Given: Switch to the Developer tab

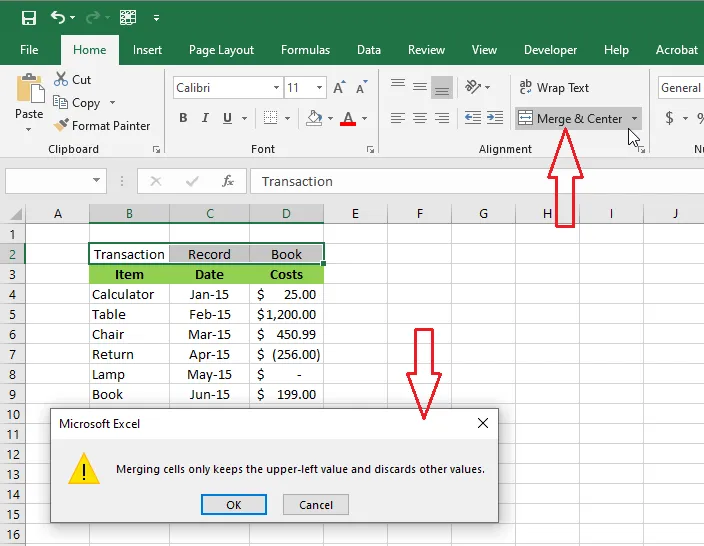Looking at the screenshot, I should pos(550,50).
